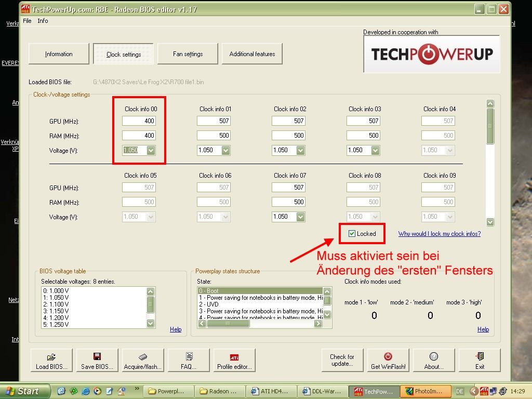Open Clock info 01 voltage dropdown

[226, 150]
